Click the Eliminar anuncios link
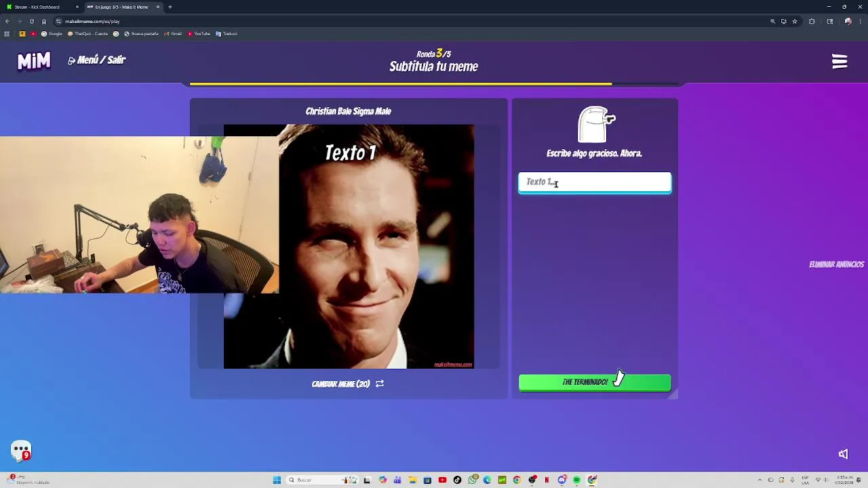The width and height of the screenshot is (868, 488). pyautogui.click(x=836, y=264)
